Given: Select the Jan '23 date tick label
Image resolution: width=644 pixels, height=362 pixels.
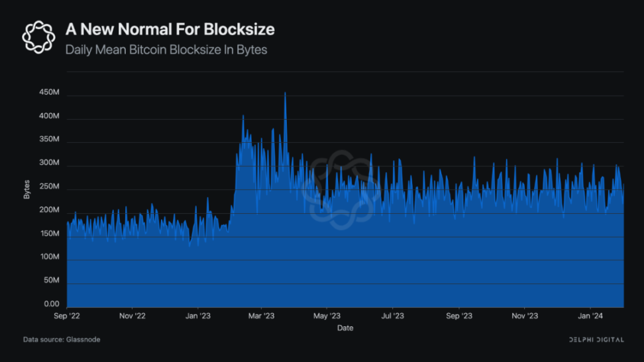Looking at the screenshot, I should pos(197,316).
